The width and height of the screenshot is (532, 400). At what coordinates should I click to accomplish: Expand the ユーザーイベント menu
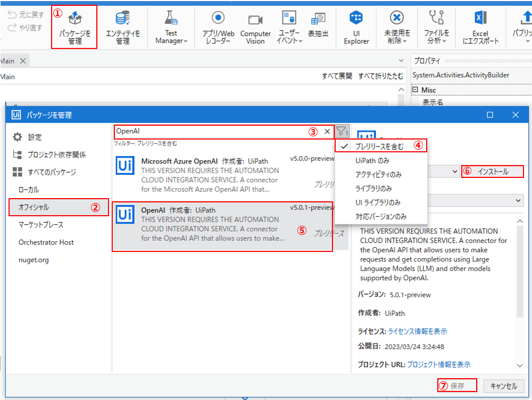coord(289,27)
